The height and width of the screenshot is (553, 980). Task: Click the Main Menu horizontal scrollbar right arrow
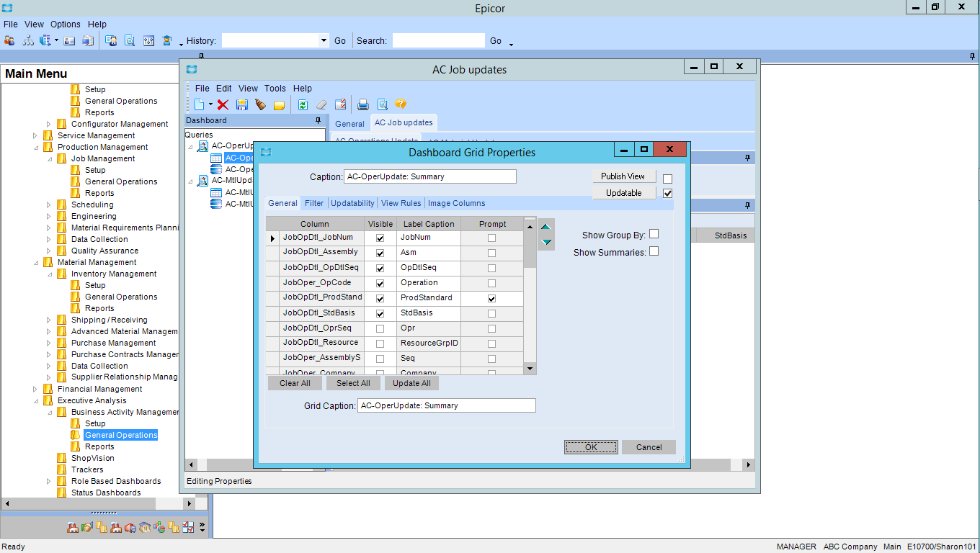(x=190, y=503)
